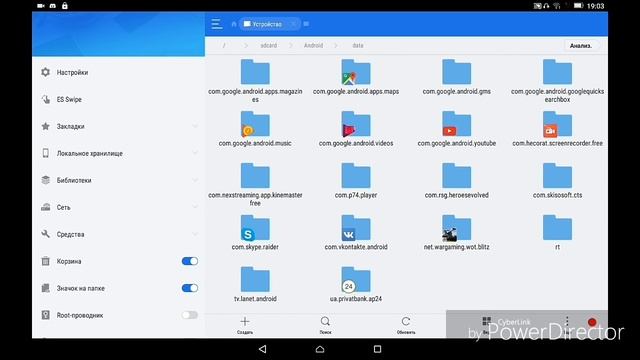Open the com.google.android.videos folder
640x360 pixels.
(x=356, y=129)
